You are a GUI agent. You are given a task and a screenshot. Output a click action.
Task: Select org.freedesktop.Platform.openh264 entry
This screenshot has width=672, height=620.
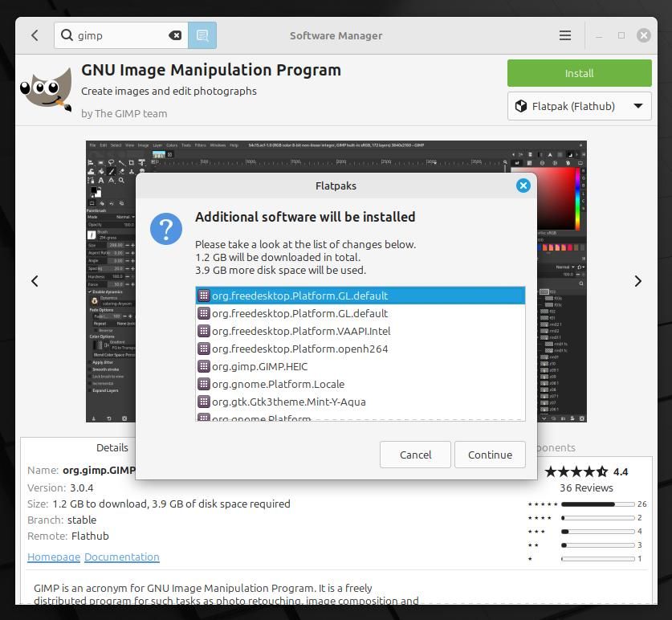(x=360, y=349)
